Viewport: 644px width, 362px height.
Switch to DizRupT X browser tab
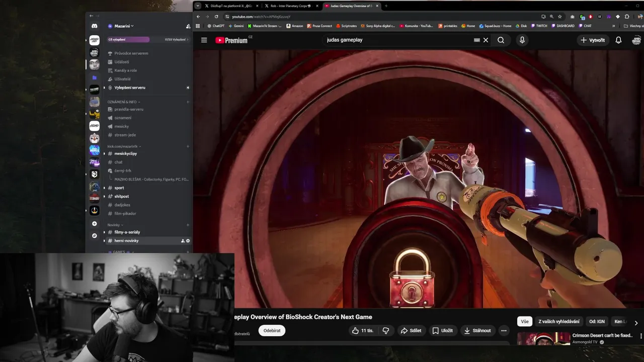[231, 6]
